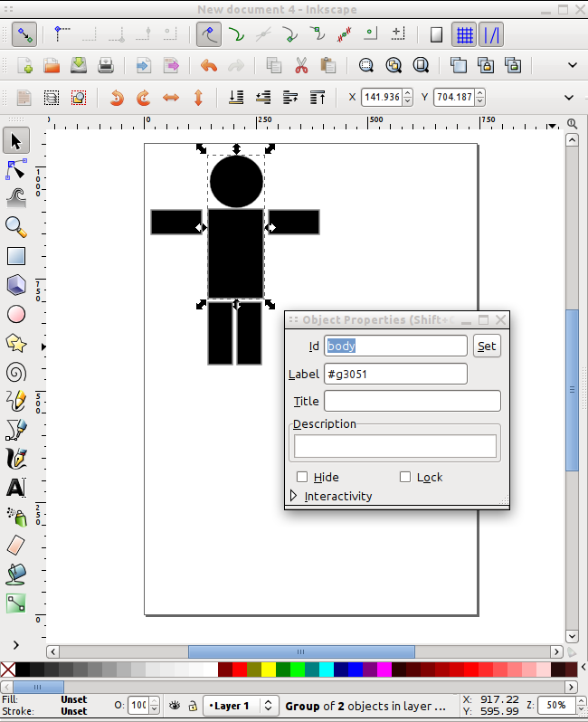Adjust the Y coordinate stepper

point(480,97)
